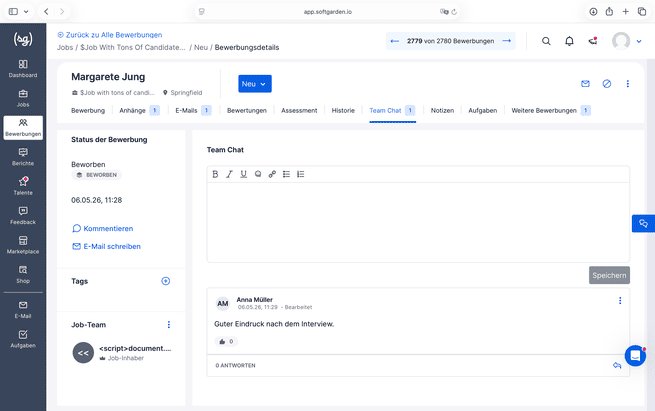This screenshot has height=411, width=655.
Task: Insert a link using the editor link icon
Action: (x=272, y=174)
